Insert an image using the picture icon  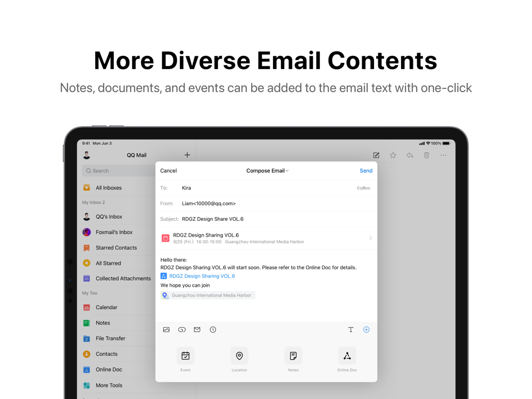click(166, 329)
